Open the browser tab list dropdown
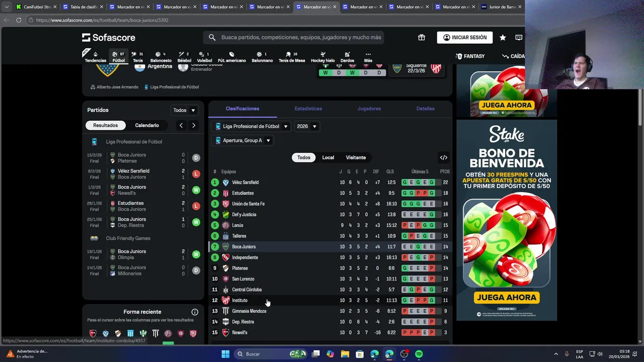This screenshot has height=362, width=644. pyautogui.click(x=7, y=7)
